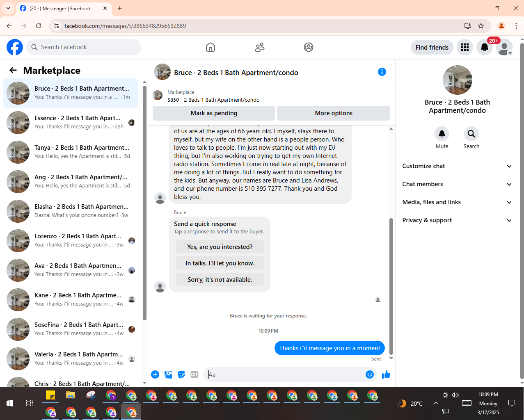
Task: Go to the Home feed icon
Action: (211, 47)
